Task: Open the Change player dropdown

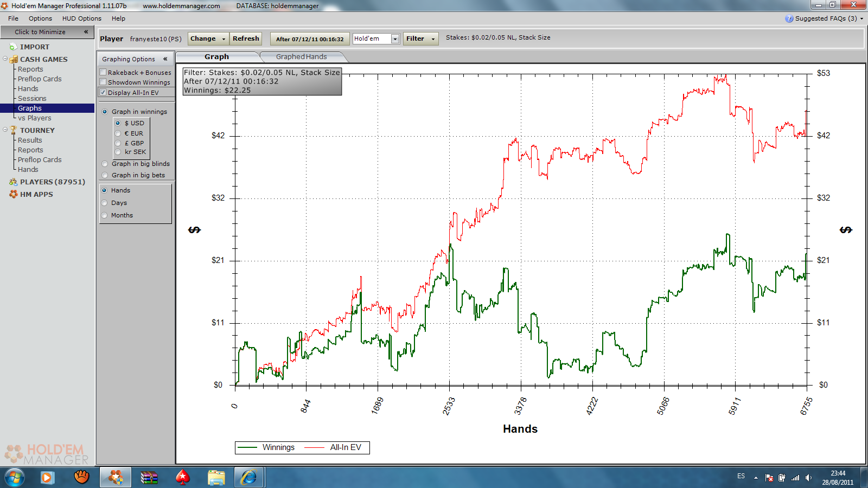Action: point(208,38)
